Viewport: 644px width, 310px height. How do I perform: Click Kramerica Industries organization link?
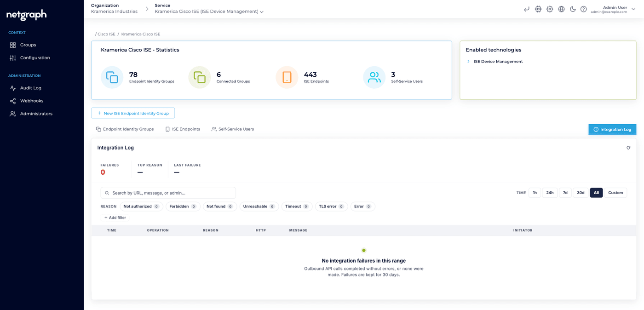pos(114,11)
